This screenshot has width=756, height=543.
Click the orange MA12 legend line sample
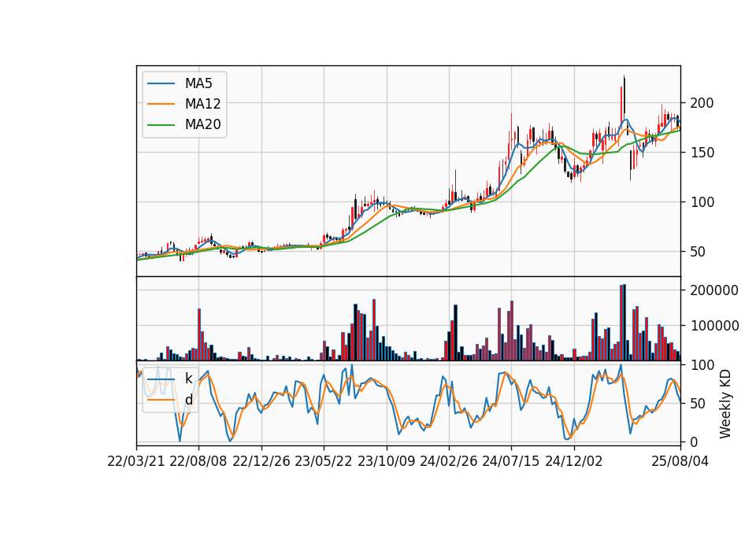click(161, 104)
